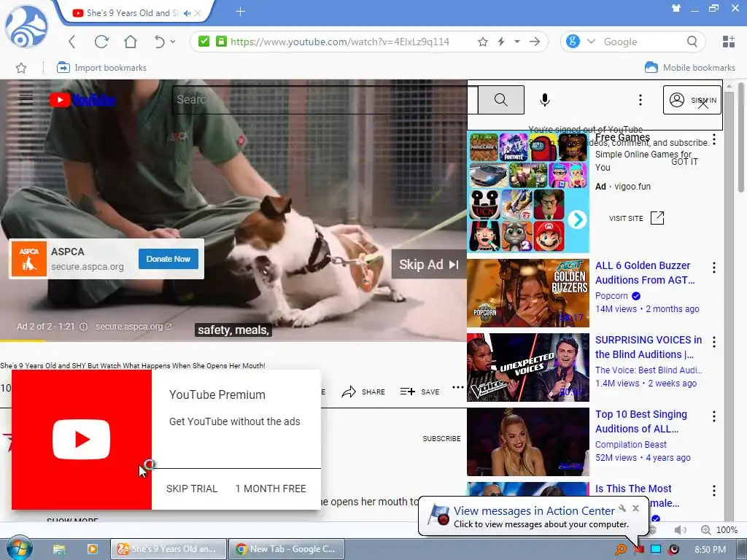Click the YouTube logo
This screenshot has width=747, height=560.
pyautogui.click(x=82, y=100)
